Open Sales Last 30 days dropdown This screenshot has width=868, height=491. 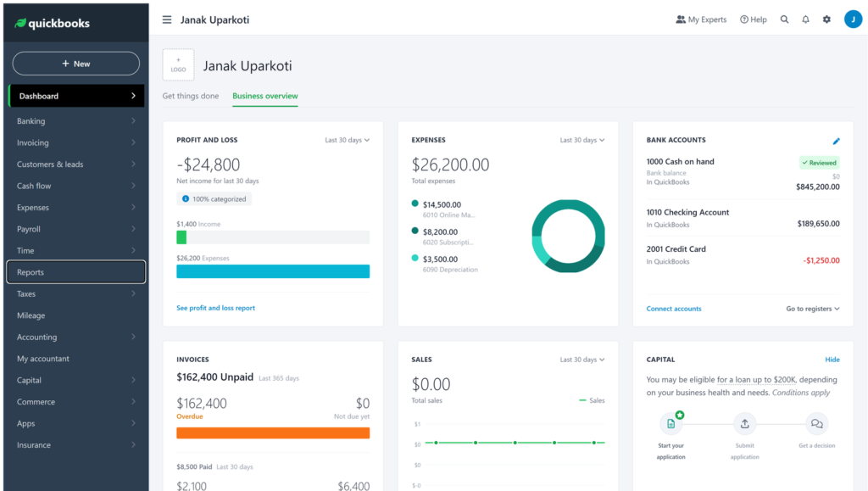coord(581,360)
